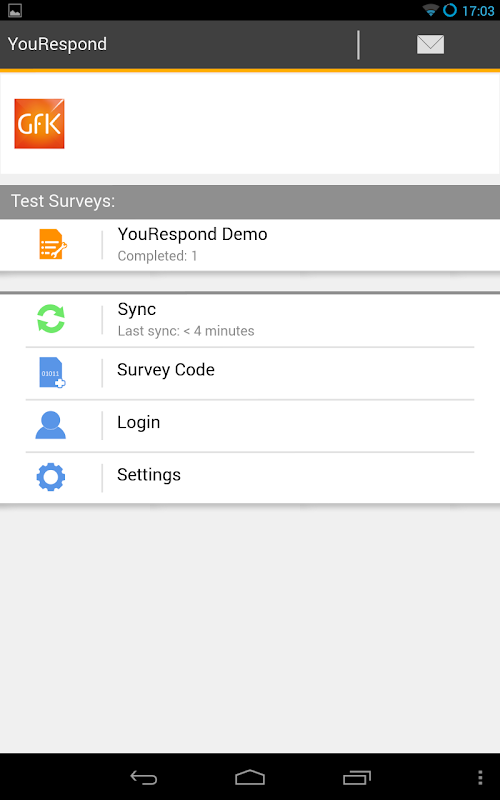Open the Settings entry
The height and width of the screenshot is (800, 500).
click(250, 478)
